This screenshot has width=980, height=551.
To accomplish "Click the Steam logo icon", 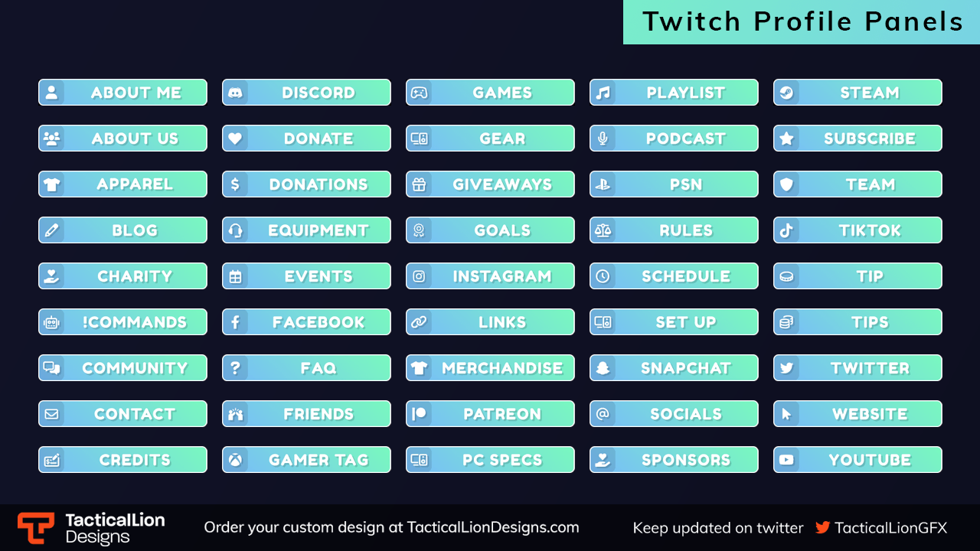I will (x=786, y=93).
